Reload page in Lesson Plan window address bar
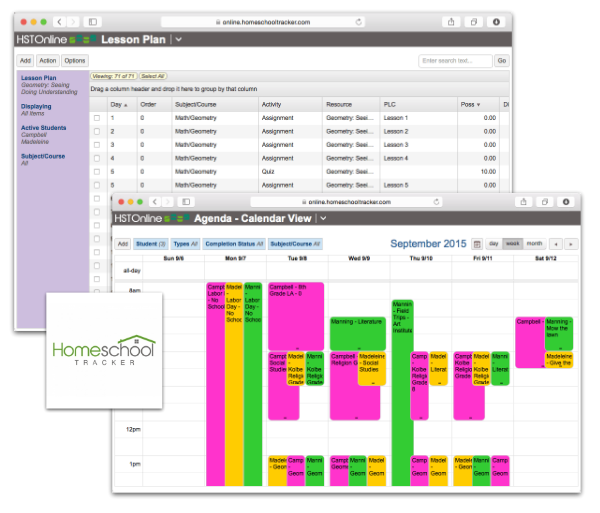Image resolution: width=600 pixels, height=513 pixels. pyautogui.click(x=359, y=22)
